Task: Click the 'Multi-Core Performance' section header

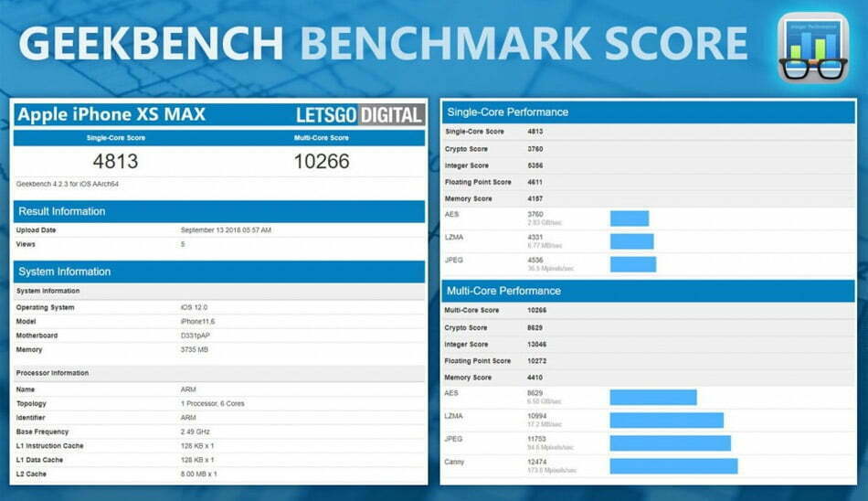Action: point(648,292)
